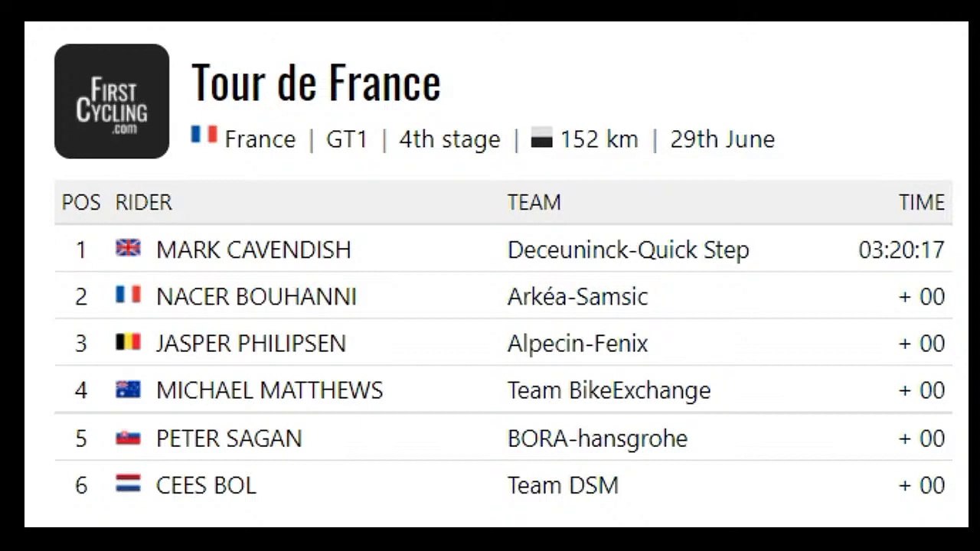The height and width of the screenshot is (551, 980).
Task: Click the France flag in race header
Action: pos(204,135)
